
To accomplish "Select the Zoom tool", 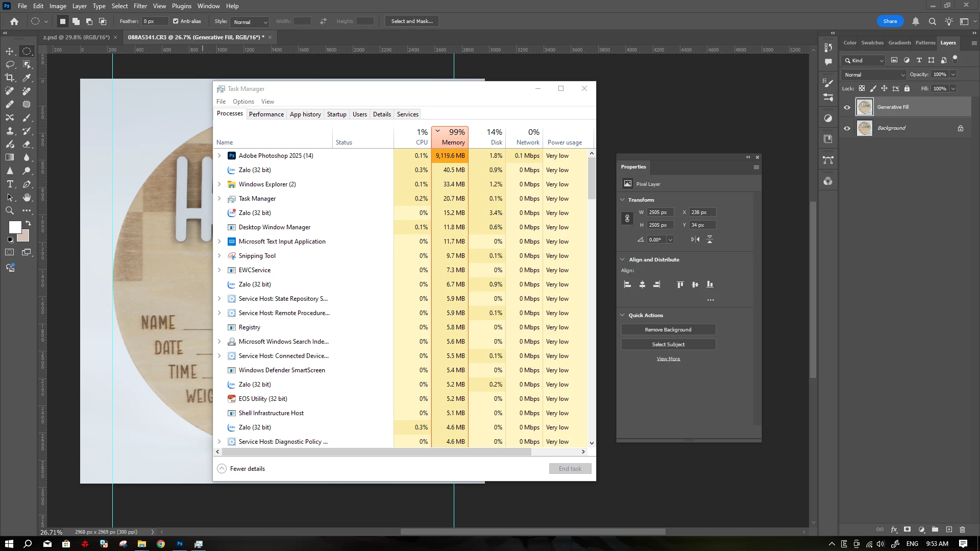I will coord(10,210).
